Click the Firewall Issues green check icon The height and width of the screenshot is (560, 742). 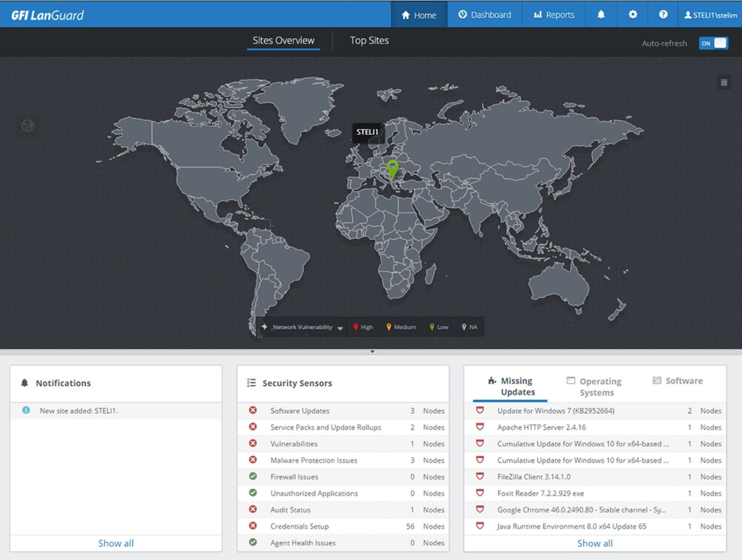pyautogui.click(x=253, y=476)
